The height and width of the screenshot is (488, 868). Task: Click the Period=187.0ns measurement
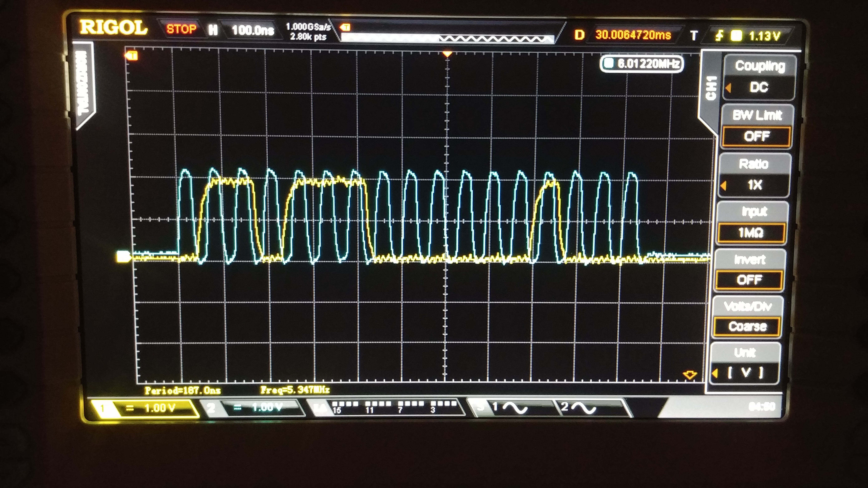click(183, 391)
